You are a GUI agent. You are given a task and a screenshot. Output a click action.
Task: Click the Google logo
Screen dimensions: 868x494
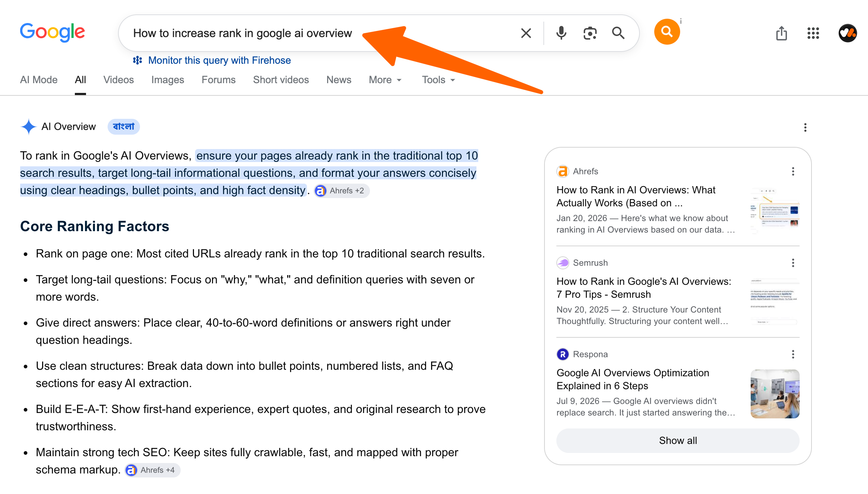pos(53,32)
